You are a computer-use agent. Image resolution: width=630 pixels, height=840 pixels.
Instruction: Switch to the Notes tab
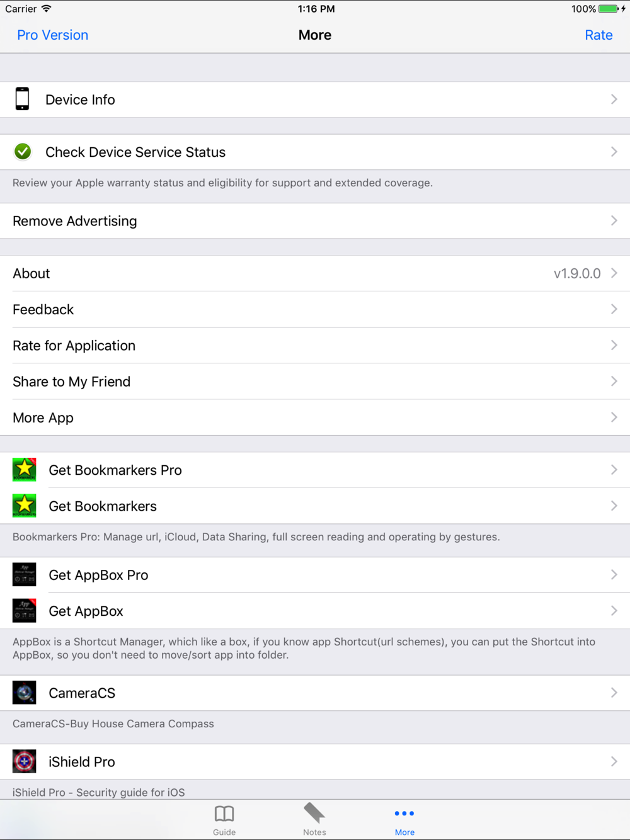[314, 820]
